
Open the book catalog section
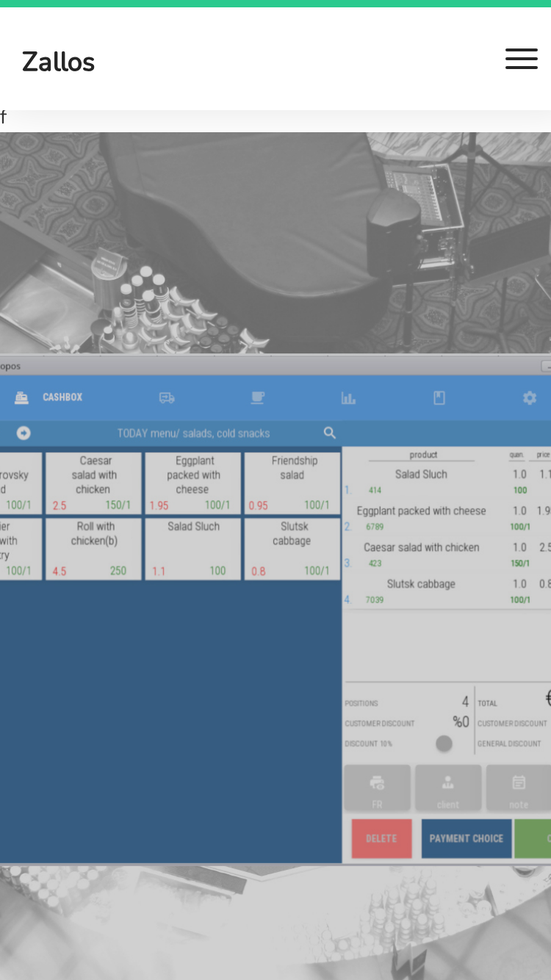(x=439, y=397)
